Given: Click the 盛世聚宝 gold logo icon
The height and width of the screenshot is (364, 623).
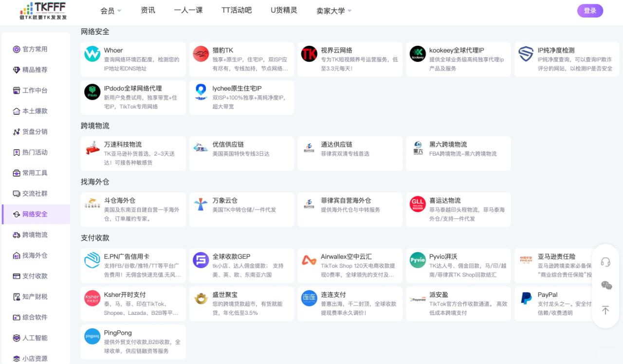Looking at the screenshot, I should click(x=201, y=298).
